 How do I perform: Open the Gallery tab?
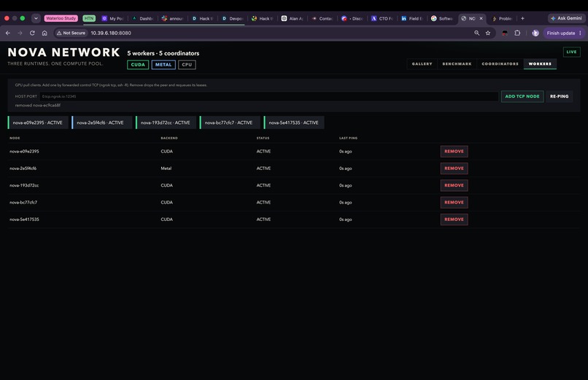(422, 64)
